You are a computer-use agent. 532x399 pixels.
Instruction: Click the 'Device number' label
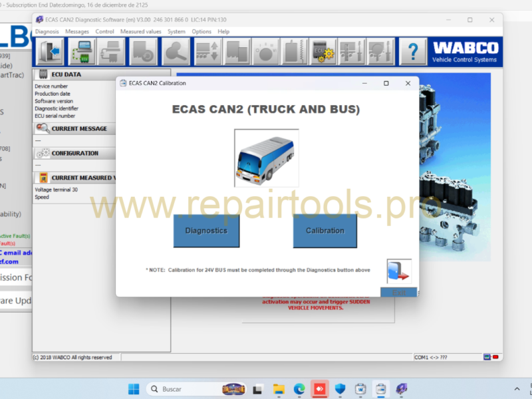(x=51, y=86)
